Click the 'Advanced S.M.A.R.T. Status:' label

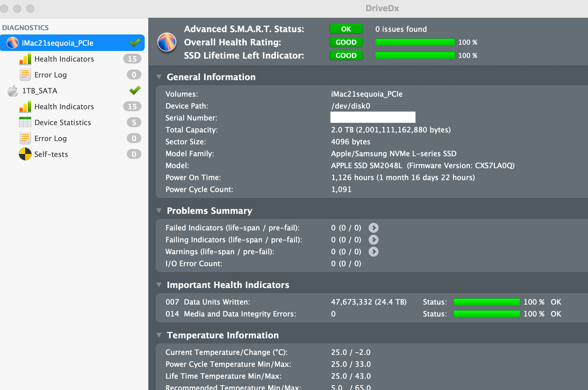[244, 29]
